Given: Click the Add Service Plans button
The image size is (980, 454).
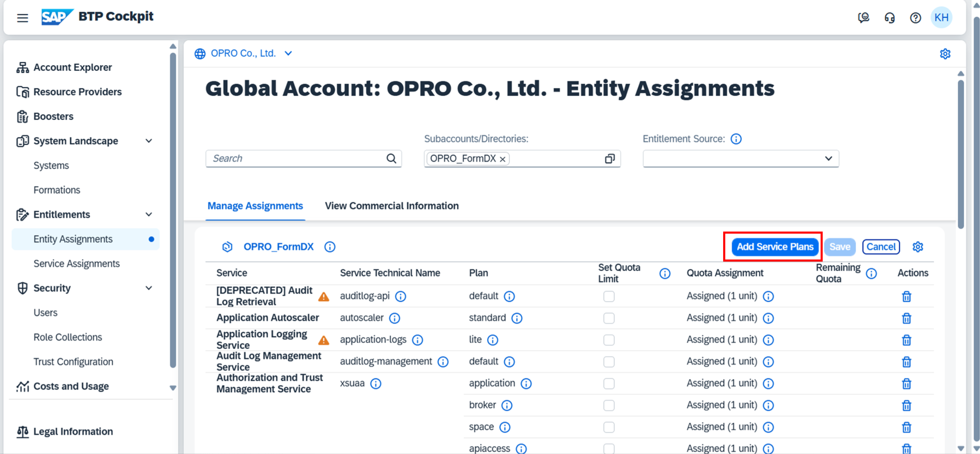Looking at the screenshot, I should 775,247.
